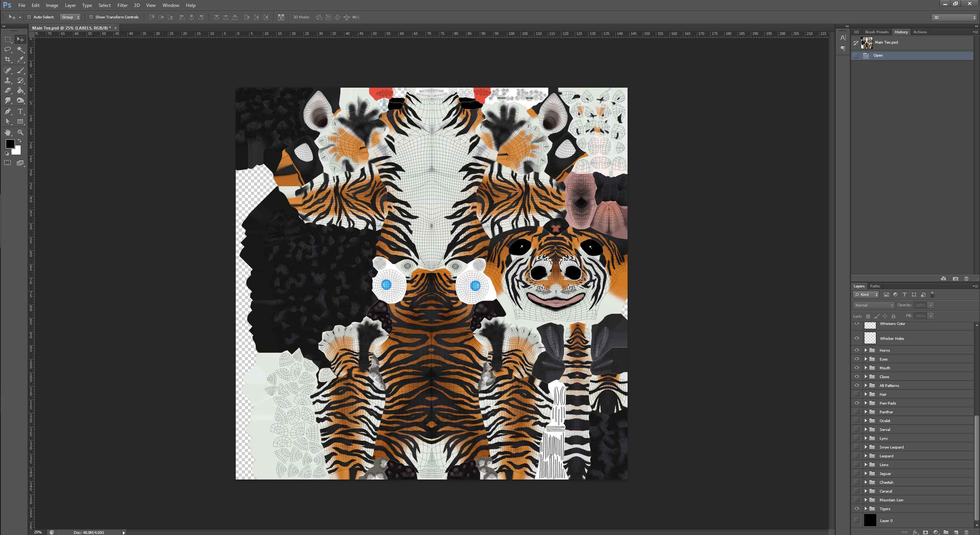Image resolution: width=980 pixels, height=535 pixels.
Task: Click the Main Tex.psd snapshot thumbnail
Action: [866, 42]
